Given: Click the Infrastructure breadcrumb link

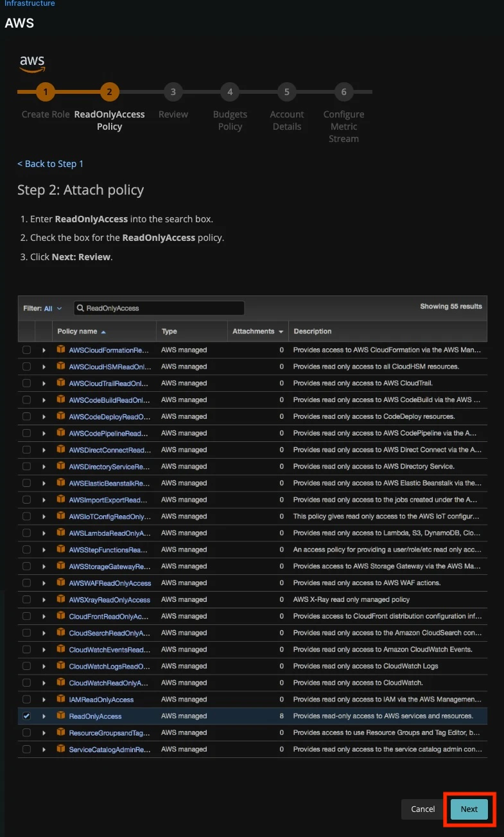Looking at the screenshot, I should click(30, 4).
